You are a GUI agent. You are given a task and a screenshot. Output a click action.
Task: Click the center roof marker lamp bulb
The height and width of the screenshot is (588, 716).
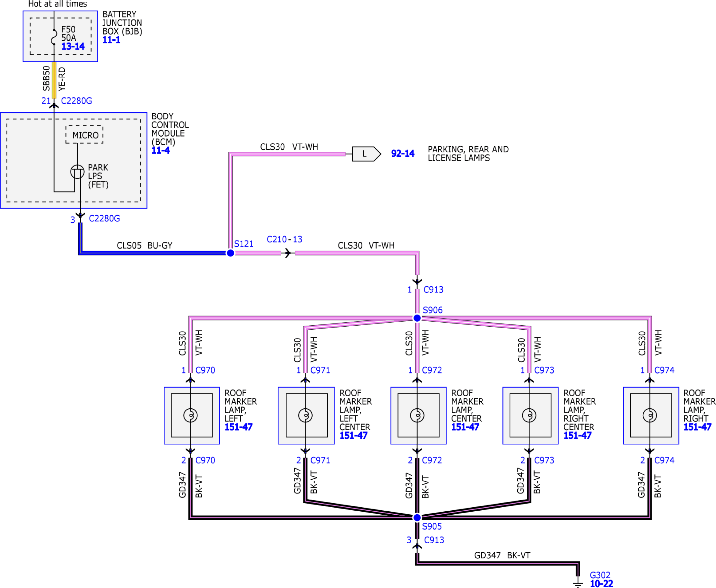coord(417,415)
